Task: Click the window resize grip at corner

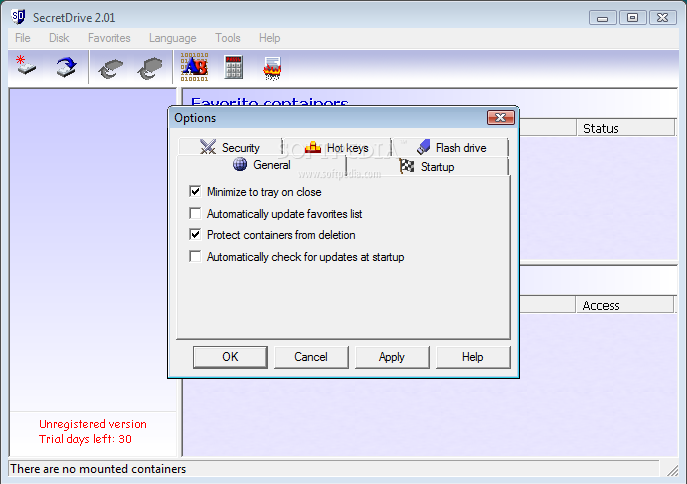Action: pyautogui.click(x=673, y=470)
